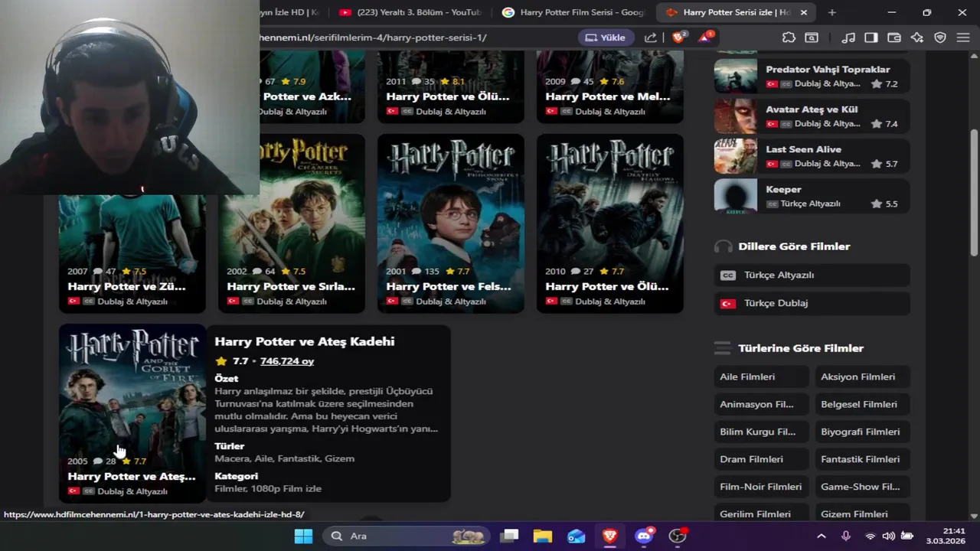Open the Keeper sidebar movie entry
Viewport: 980px width, 551px height.
click(x=812, y=195)
